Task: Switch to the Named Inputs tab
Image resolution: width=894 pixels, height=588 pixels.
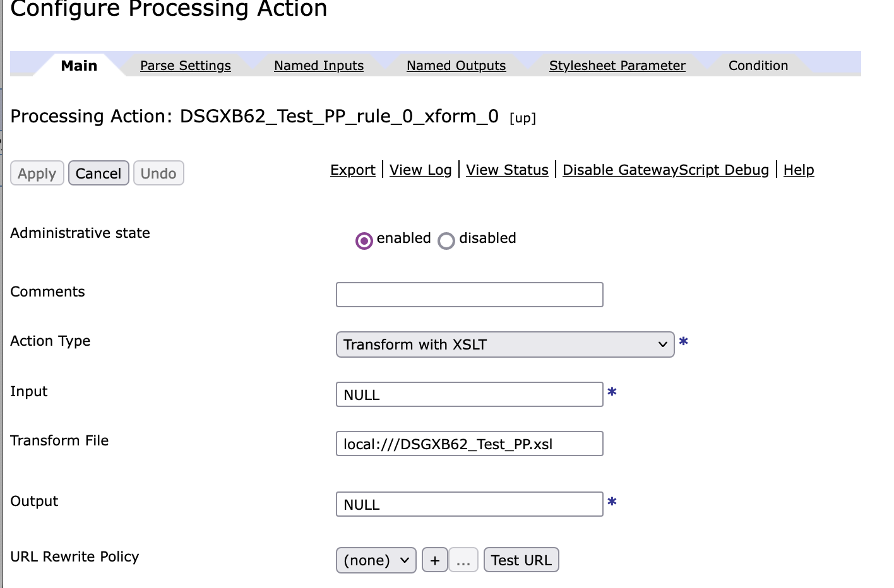Action: click(x=319, y=66)
